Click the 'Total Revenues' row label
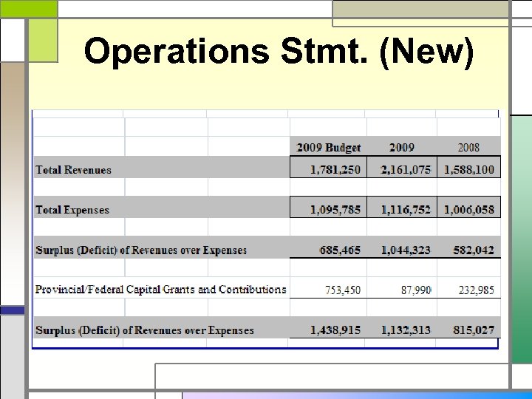The width and height of the screenshot is (532, 399). 73,170
